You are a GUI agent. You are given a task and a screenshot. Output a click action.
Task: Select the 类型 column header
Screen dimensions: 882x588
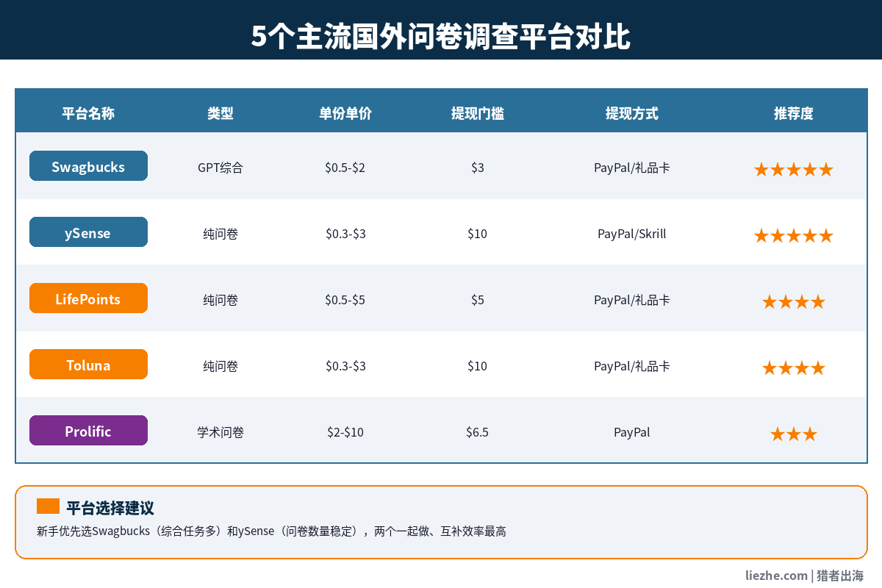click(x=220, y=113)
